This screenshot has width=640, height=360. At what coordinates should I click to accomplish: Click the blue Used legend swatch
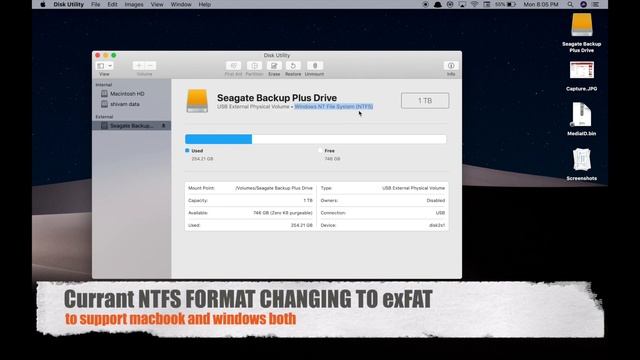pyautogui.click(x=187, y=150)
